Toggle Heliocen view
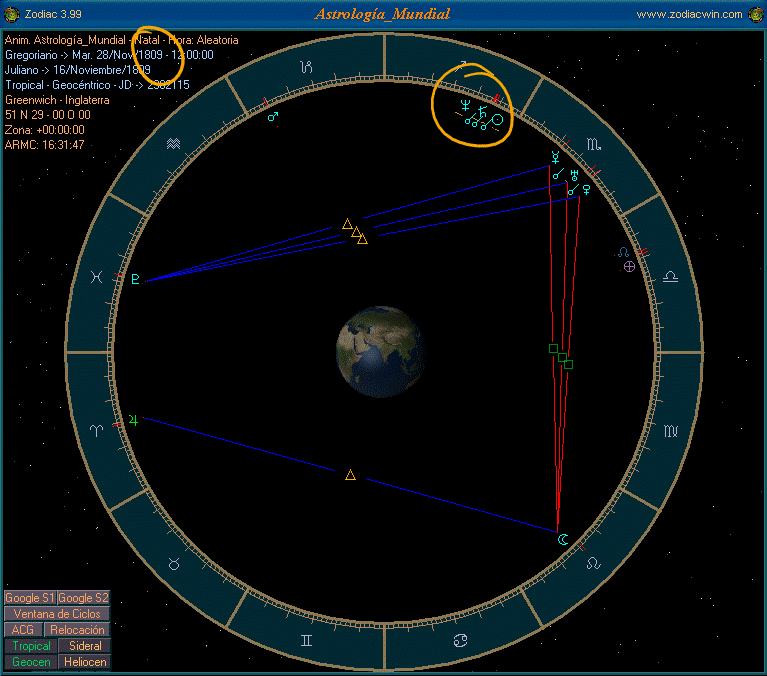This screenshot has height=676, width=767. (x=85, y=662)
